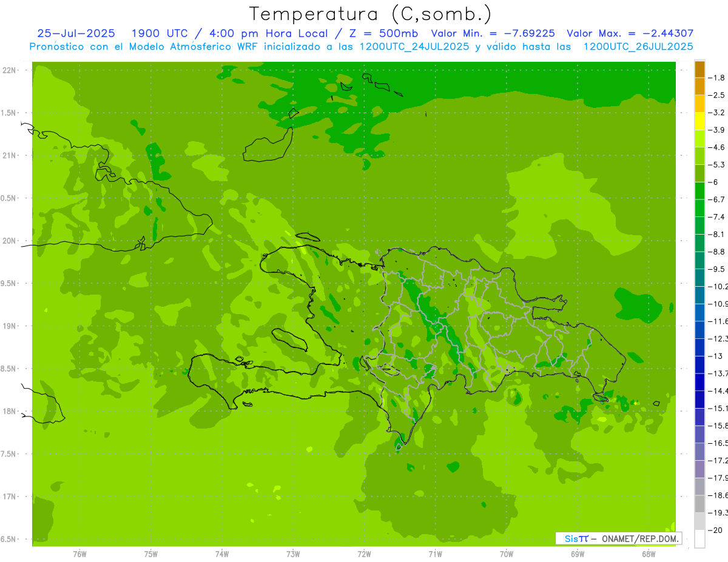
Task: Click the '75W' longitude label
Action: [151, 554]
